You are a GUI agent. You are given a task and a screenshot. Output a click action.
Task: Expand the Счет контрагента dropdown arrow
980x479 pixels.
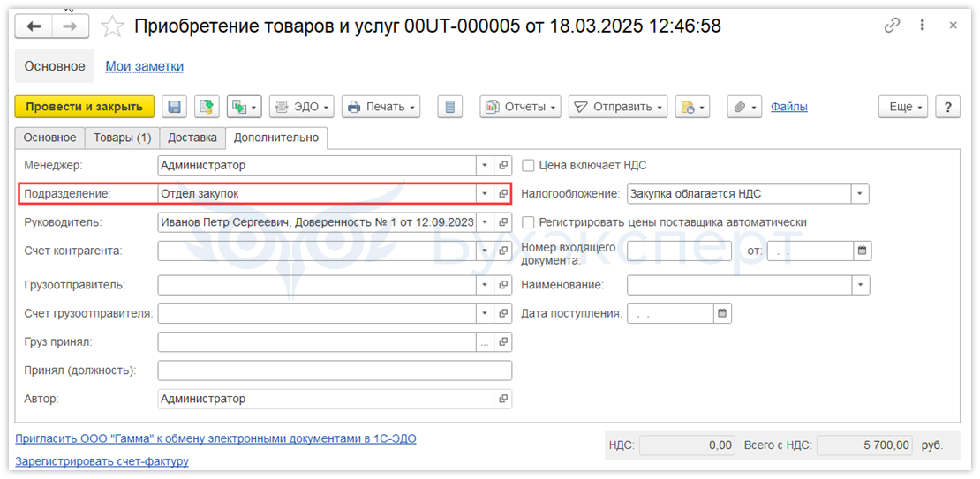coord(485,251)
